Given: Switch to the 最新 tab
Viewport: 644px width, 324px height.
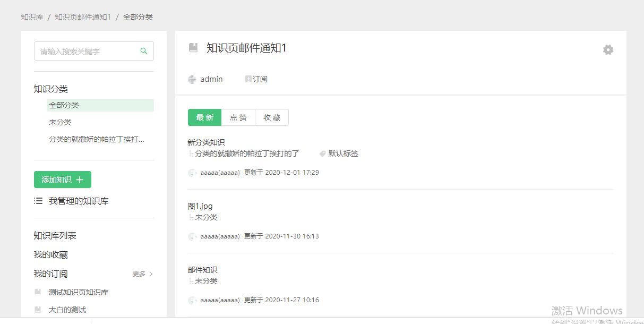Looking at the screenshot, I should tap(204, 117).
